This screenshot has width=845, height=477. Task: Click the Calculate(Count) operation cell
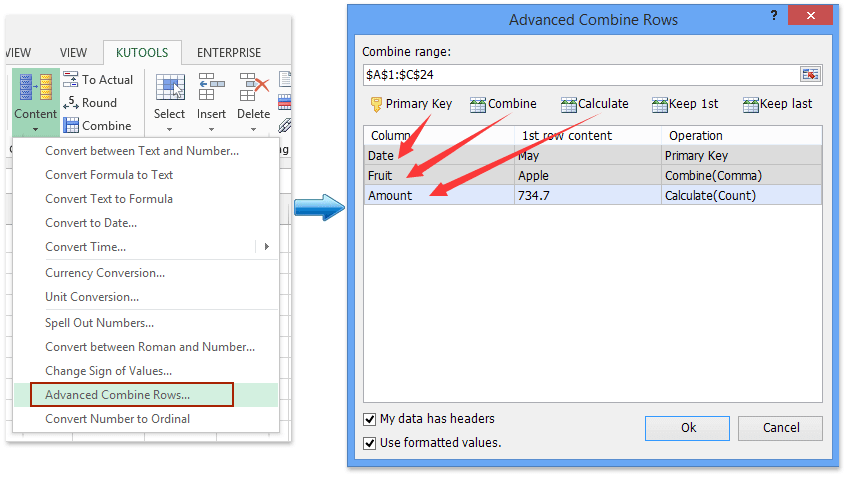click(742, 195)
